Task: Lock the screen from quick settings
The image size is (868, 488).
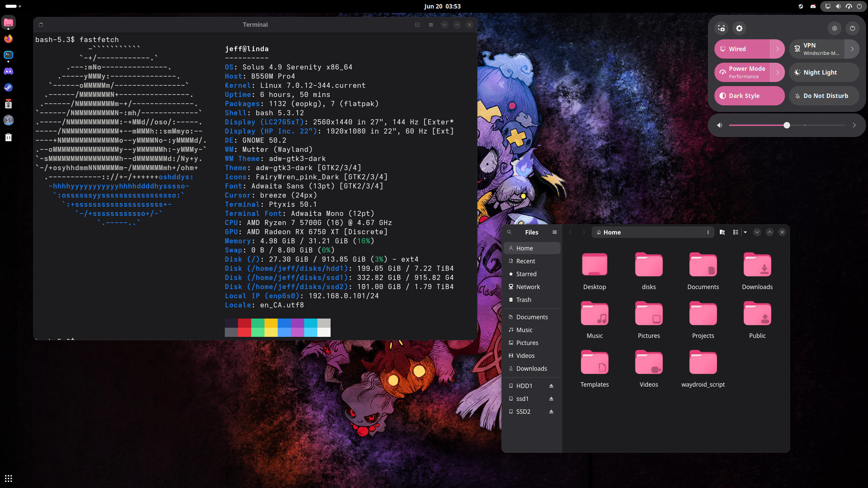Action: coord(834,28)
